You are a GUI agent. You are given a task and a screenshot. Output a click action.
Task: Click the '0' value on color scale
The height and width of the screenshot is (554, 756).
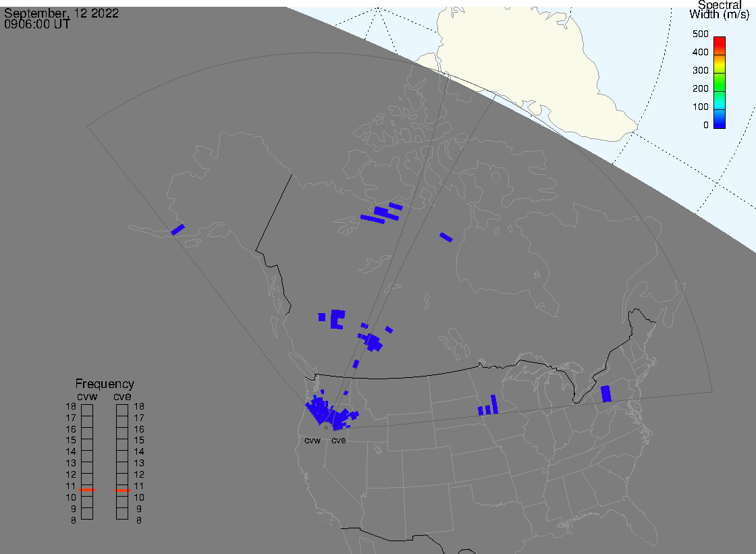[x=706, y=126]
